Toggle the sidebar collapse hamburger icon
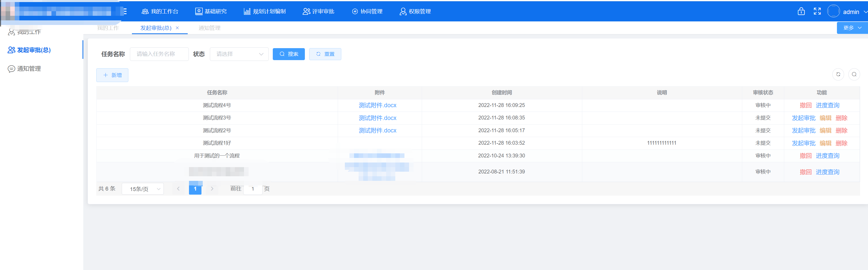Screen dimensions: 868x270 (125, 11)
